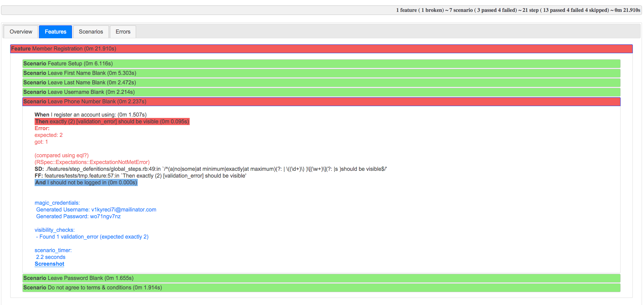Click the 'scenario_timer:' heading

[x=53, y=250]
